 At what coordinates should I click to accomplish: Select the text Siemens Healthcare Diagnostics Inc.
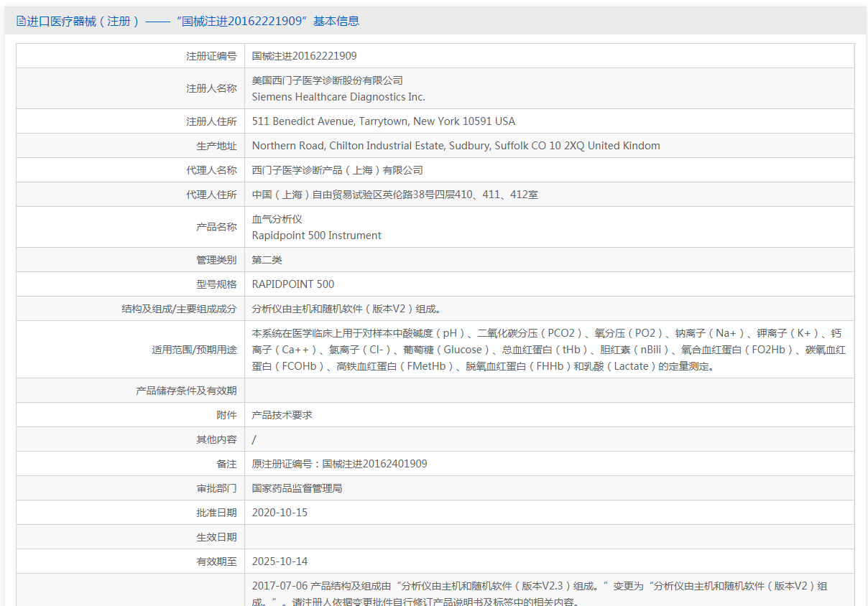pyautogui.click(x=338, y=97)
